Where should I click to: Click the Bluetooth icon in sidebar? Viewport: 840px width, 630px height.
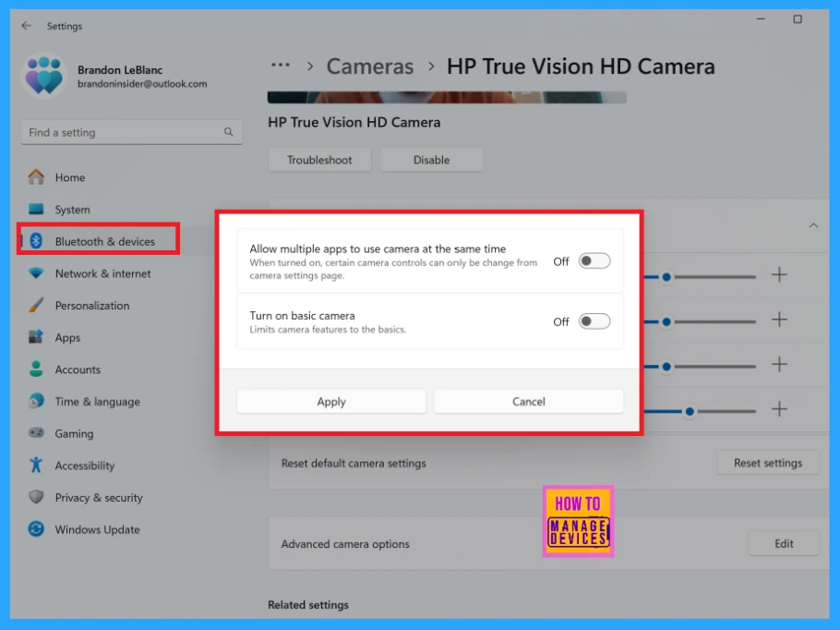pos(36,241)
